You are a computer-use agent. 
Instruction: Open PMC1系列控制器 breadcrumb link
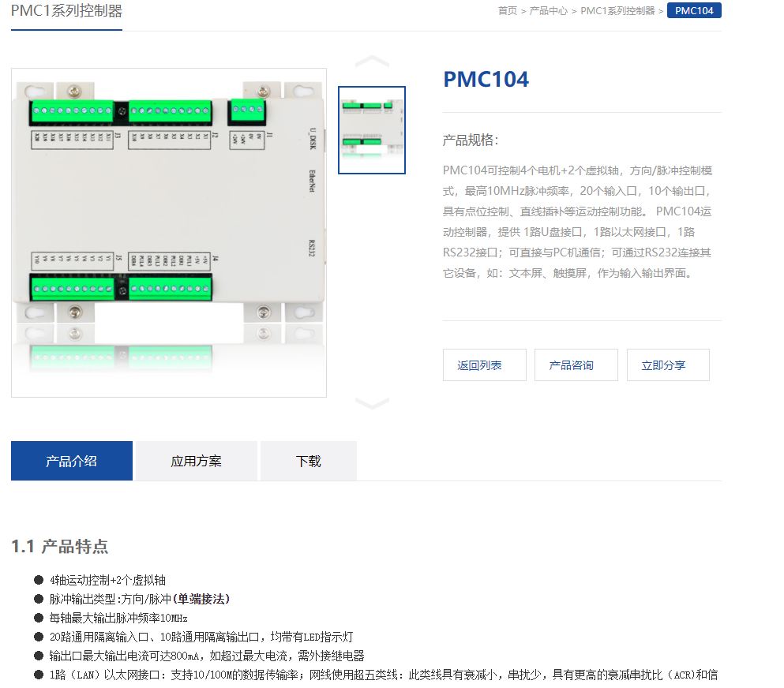(617, 11)
